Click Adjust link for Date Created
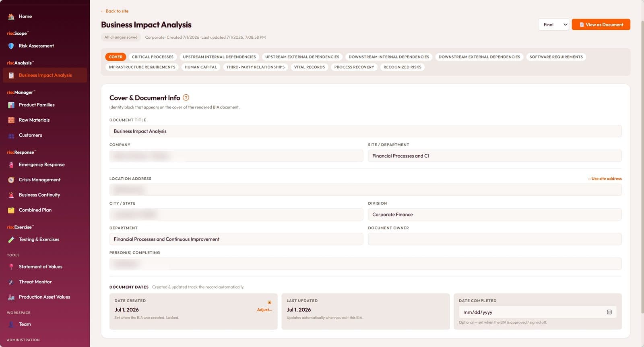 coord(264,310)
